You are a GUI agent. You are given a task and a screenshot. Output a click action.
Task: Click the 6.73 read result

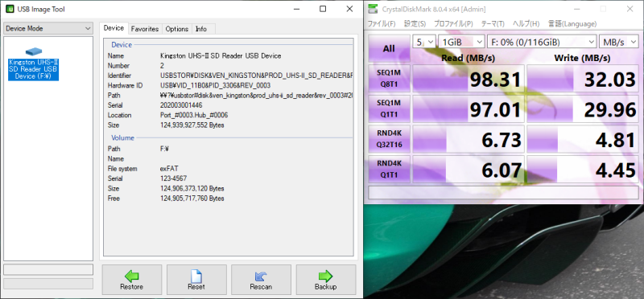click(x=469, y=139)
